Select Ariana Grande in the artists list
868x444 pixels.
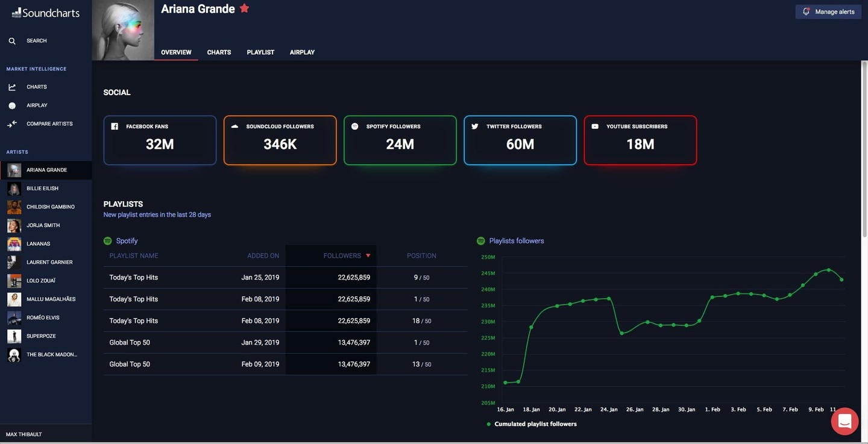[46, 170]
